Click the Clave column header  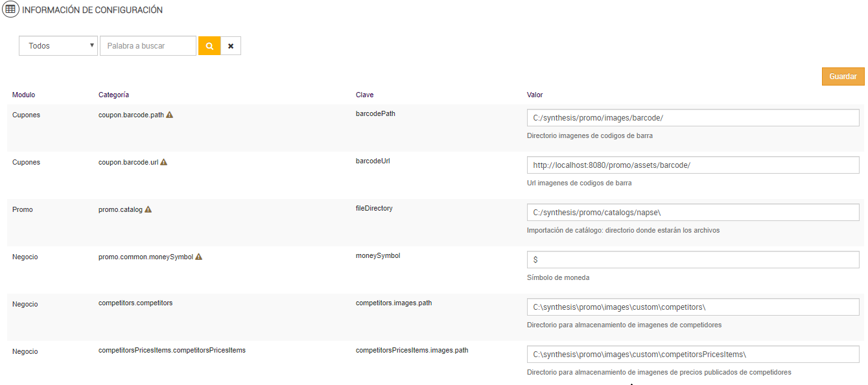[x=365, y=95]
